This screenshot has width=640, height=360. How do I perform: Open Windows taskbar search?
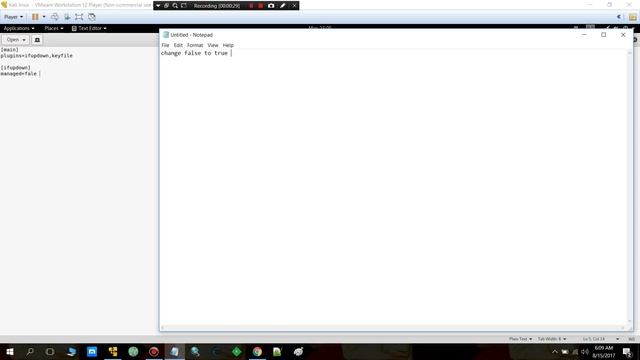[x=30, y=351]
